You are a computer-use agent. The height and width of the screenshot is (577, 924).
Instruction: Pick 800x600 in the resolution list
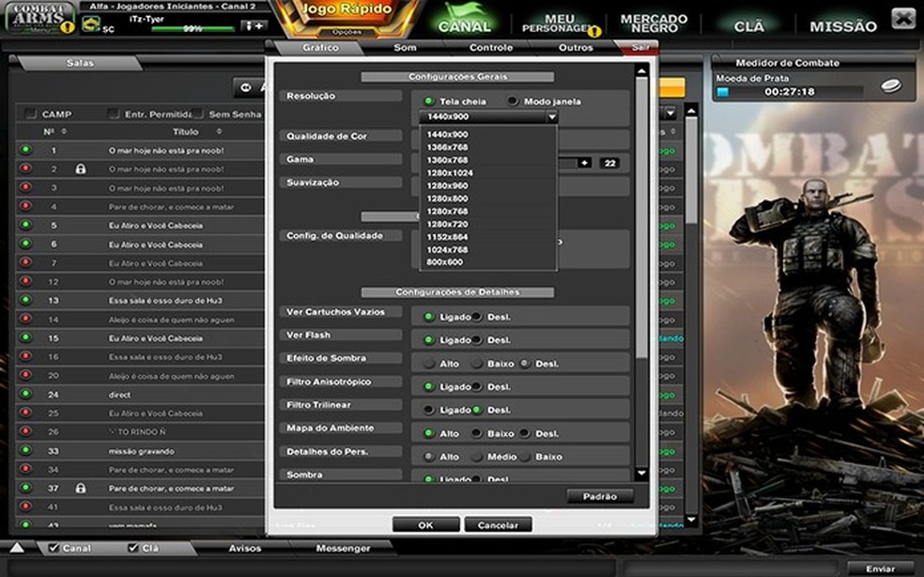tap(443, 262)
